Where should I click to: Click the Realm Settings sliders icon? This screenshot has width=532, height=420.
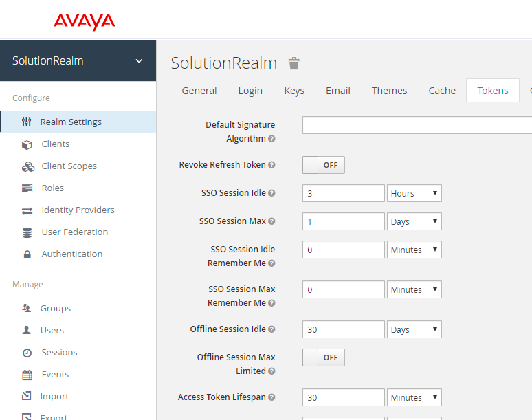click(x=27, y=122)
